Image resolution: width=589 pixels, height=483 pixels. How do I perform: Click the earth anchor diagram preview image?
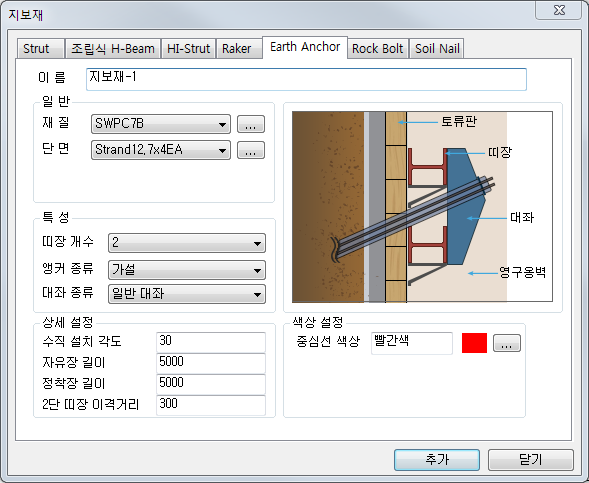422,207
